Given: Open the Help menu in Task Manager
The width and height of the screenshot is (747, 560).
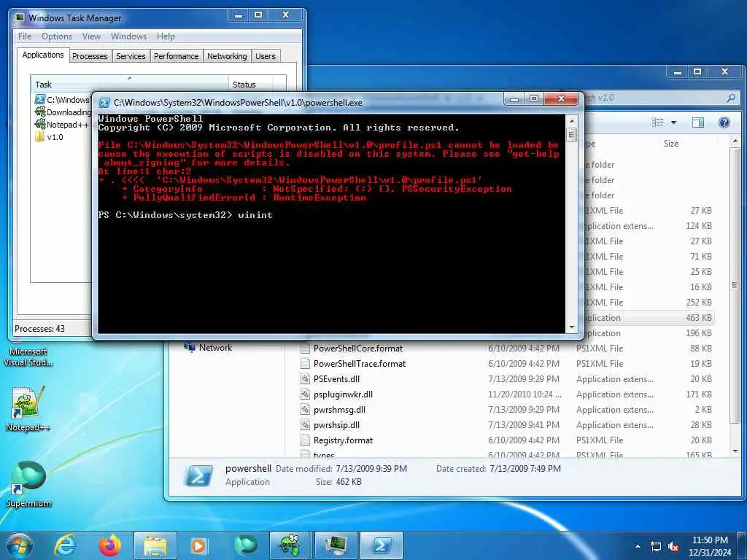Looking at the screenshot, I should pyautogui.click(x=166, y=36).
